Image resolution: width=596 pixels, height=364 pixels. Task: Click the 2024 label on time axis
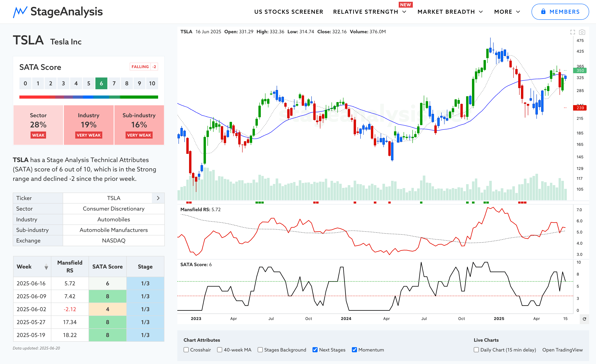pos(346,319)
